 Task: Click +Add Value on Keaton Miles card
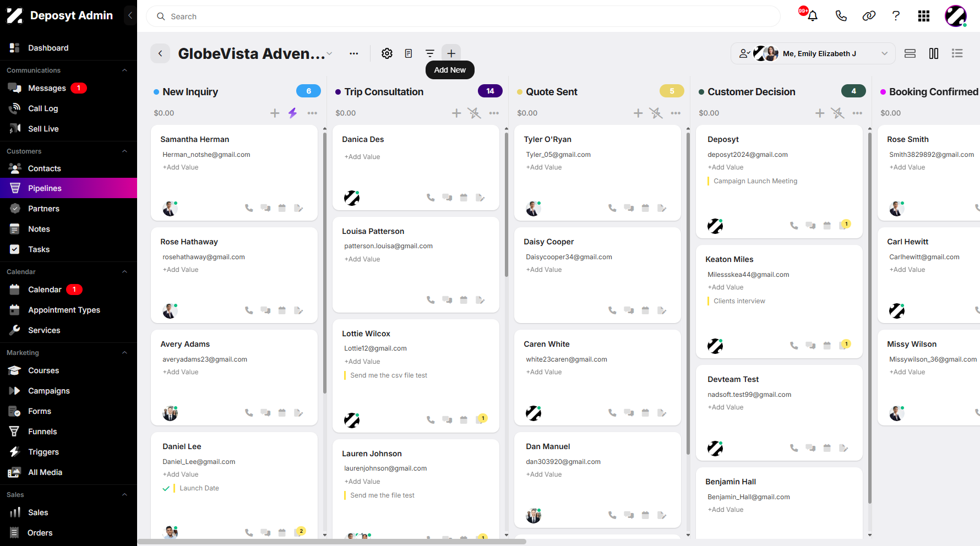click(726, 287)
